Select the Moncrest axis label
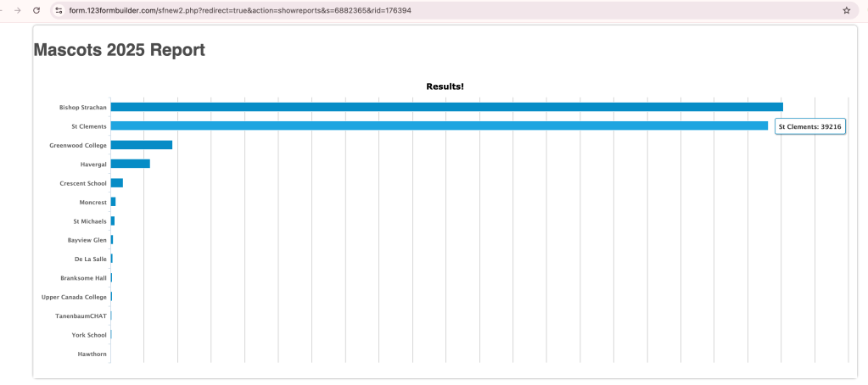Viewport: 868px width, 385px height. (x=92, y=203)
